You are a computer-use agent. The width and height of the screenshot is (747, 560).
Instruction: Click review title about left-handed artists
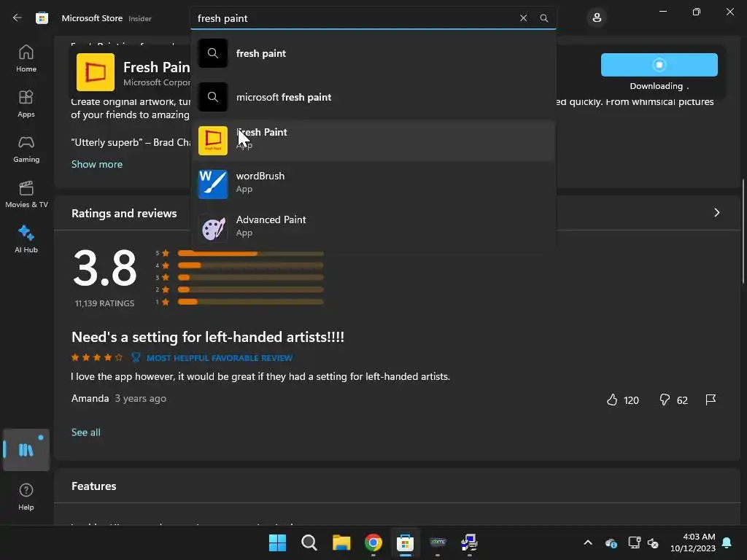(x=208, y=337)
